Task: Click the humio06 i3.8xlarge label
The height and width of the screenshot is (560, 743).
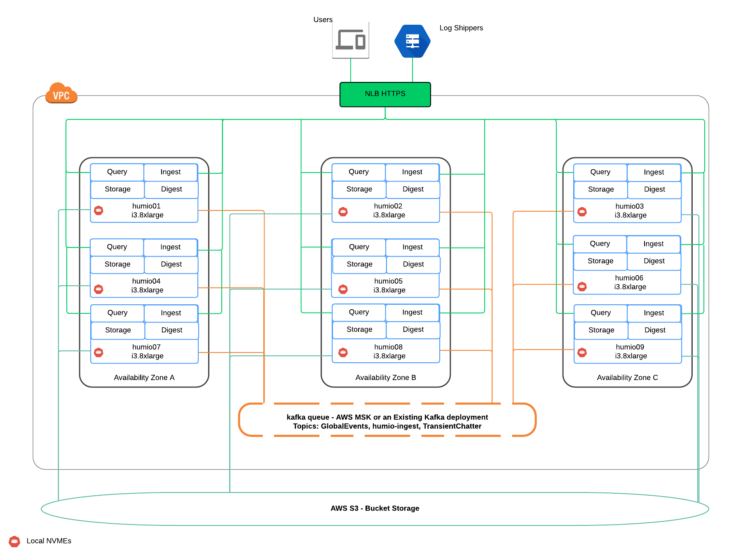Action: coord(630,282)
